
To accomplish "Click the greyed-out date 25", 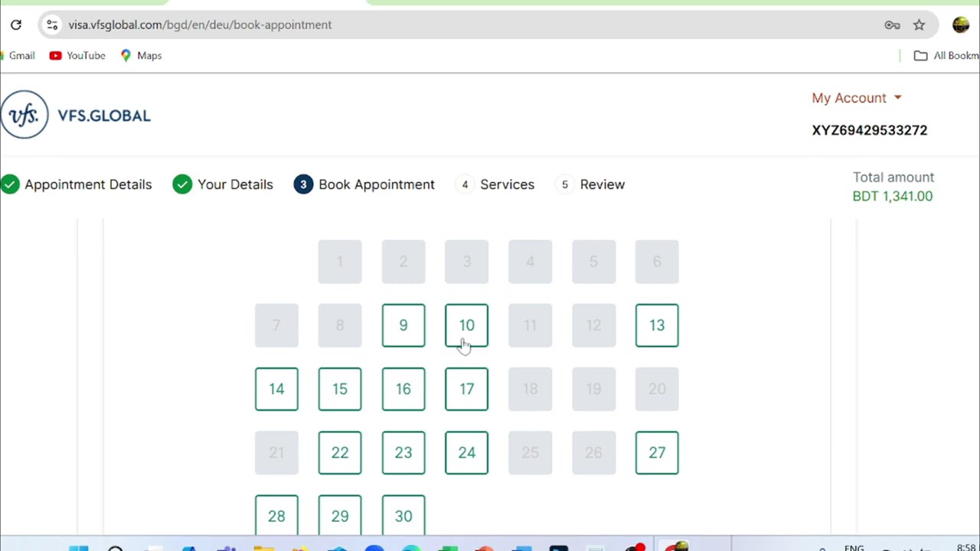I will click(x=530, y=452).
